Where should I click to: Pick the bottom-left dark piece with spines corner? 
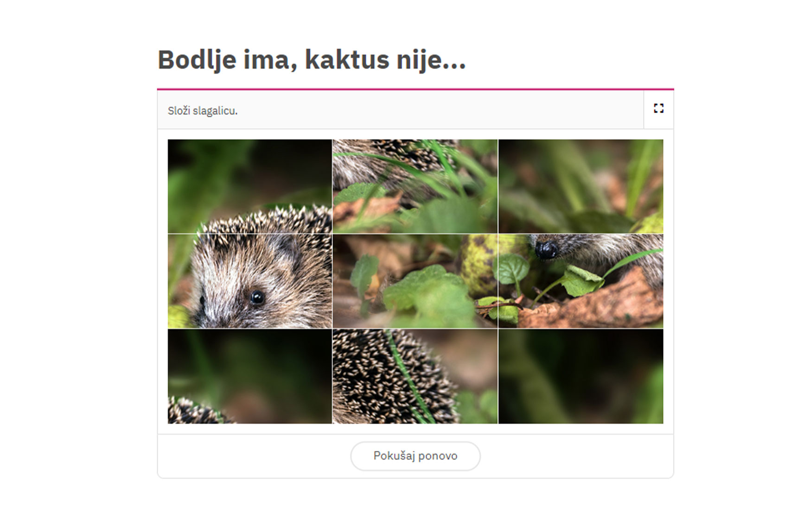(250, 376)
